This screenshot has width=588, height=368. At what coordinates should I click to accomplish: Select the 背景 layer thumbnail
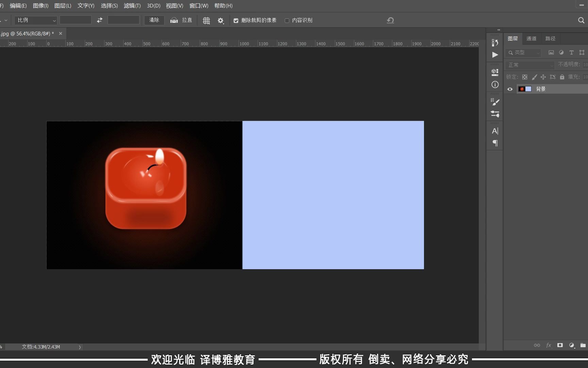[525, 89]
